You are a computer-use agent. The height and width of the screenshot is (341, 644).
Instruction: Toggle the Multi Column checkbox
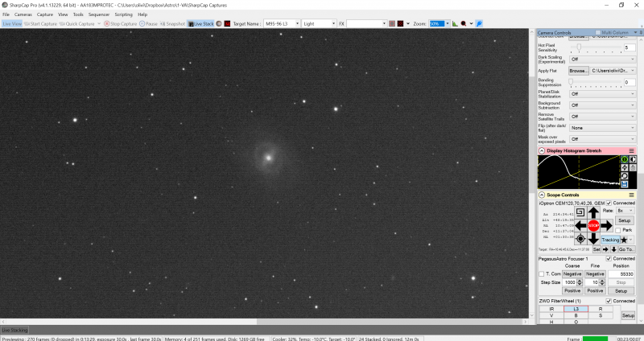(x=598, y=32)
